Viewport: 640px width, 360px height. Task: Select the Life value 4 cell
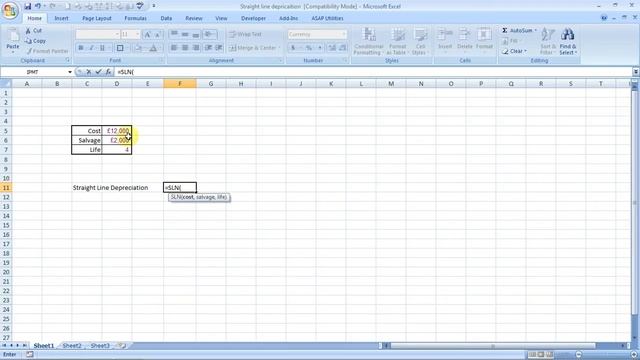117,149
